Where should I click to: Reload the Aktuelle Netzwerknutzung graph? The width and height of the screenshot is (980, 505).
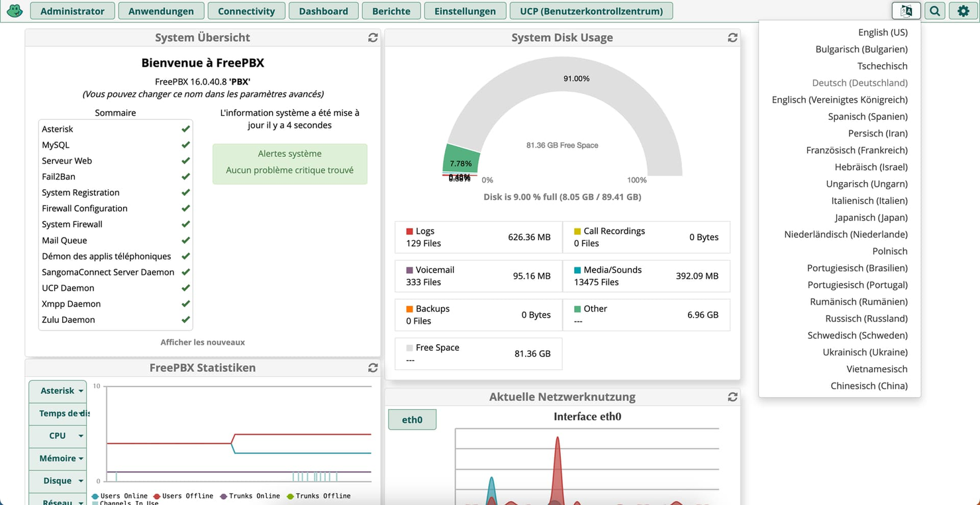pos(732,397)
